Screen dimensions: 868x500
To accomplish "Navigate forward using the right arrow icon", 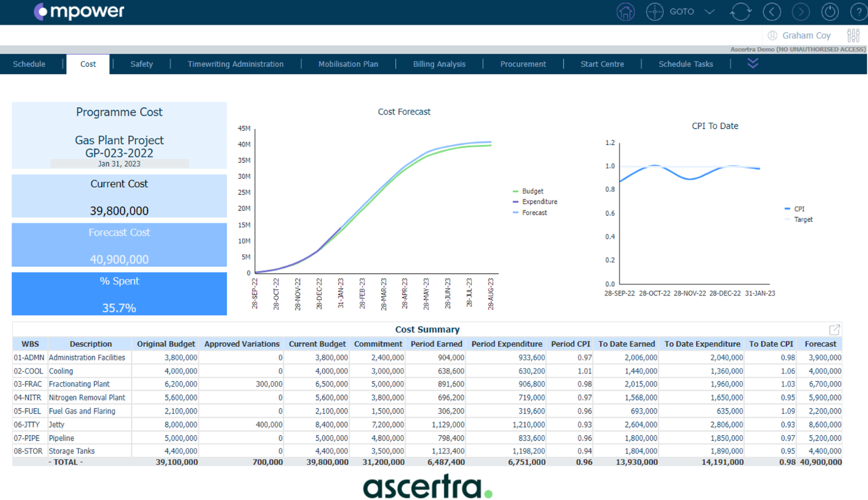I will [x=800, y=12].
